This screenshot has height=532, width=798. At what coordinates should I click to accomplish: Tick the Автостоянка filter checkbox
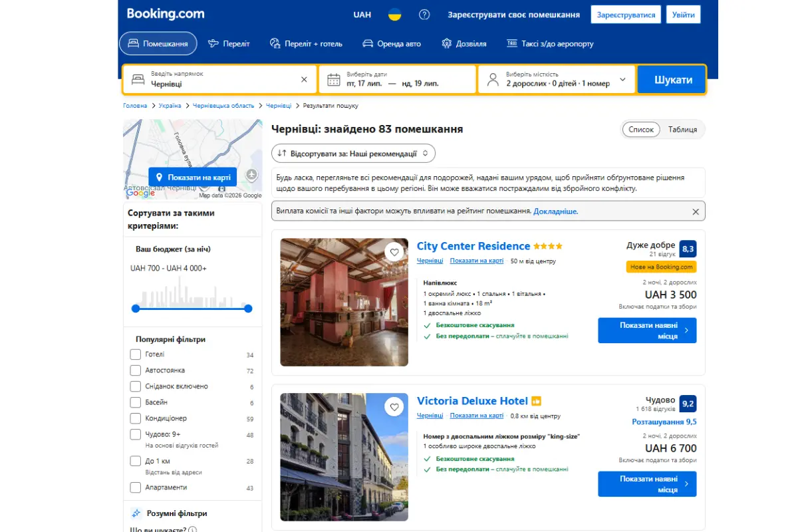pyautogui.click(x=136, y=370)
